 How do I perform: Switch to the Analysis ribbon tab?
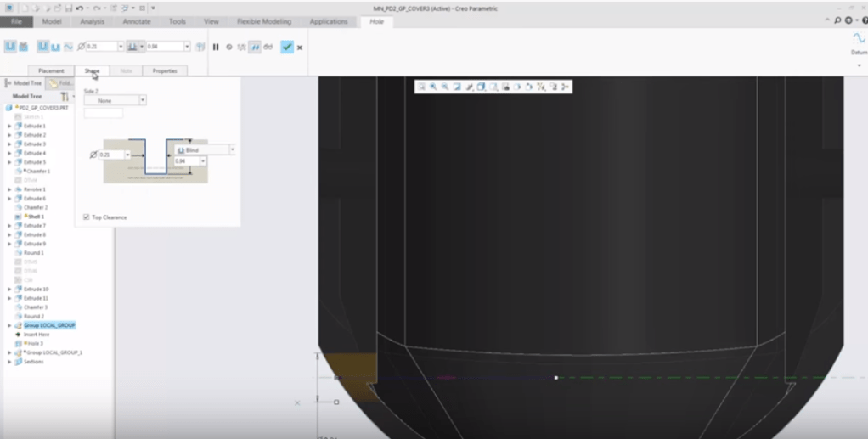point(92,21)
